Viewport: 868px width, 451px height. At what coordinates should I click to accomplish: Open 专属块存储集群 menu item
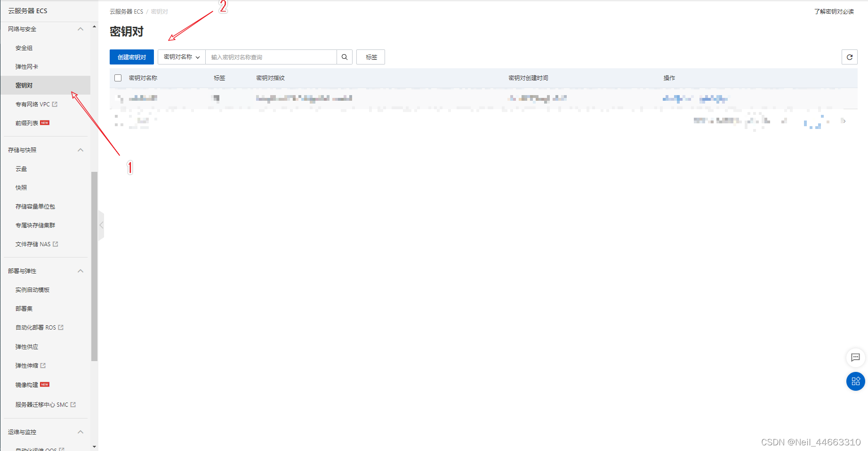[35, 225]
